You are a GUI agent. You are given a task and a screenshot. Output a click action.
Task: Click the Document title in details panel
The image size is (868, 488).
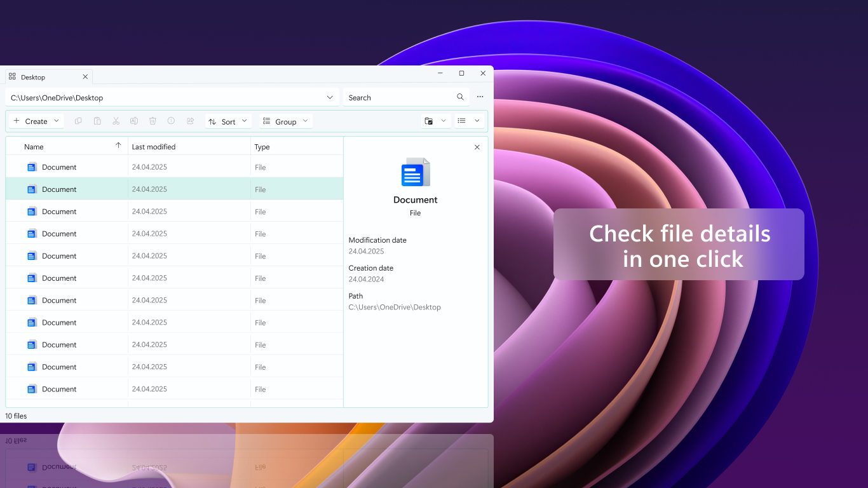coord(416,200)
